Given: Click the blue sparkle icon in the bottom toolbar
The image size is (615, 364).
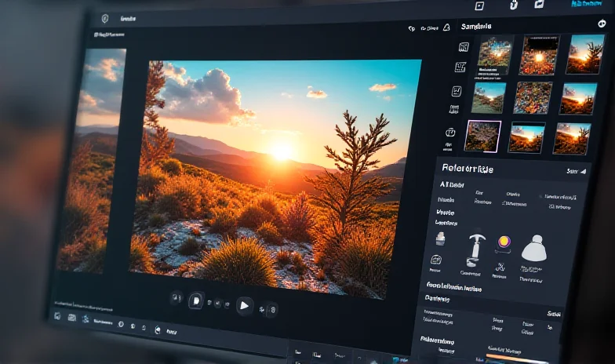Looking at the screenshot, I should (x=86, y=318).
